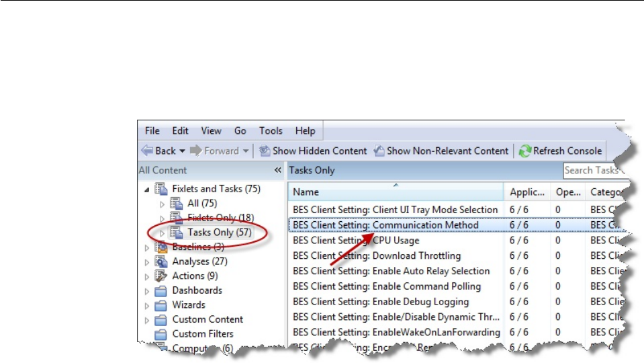644x363 pixels.
Task: Click the Fixlets and Tasks icon
Action: point(161,189)
